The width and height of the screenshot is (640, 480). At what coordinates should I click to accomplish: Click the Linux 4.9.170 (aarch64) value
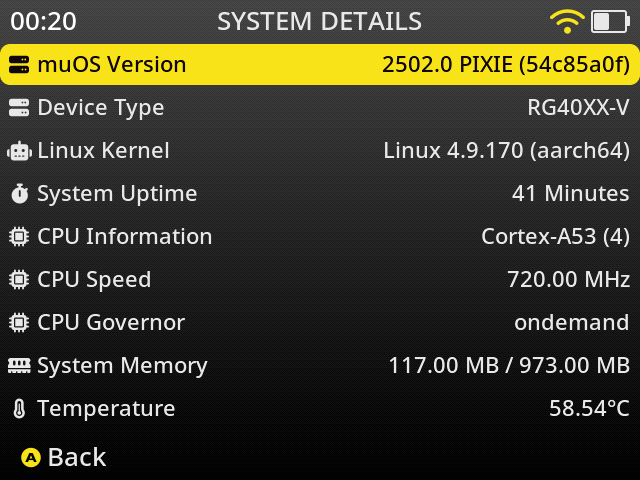point(507,151)
